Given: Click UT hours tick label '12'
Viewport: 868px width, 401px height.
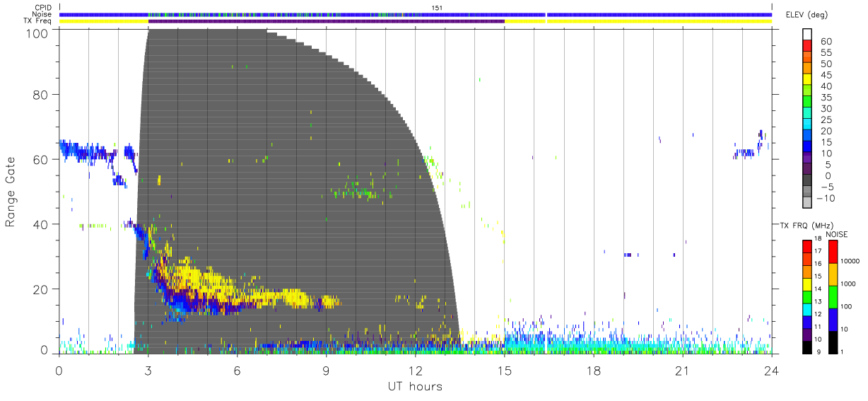Looking at the screenshot, I should pyautogui.click(x=415, y=371).
